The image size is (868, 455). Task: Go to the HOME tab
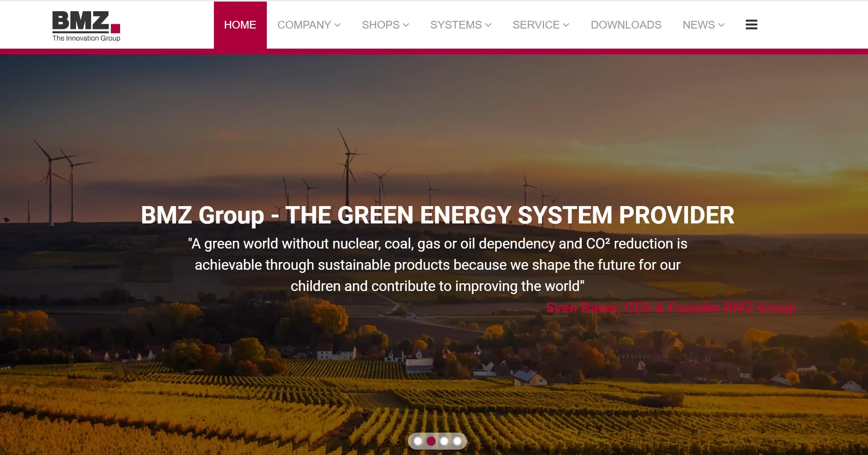240,25
